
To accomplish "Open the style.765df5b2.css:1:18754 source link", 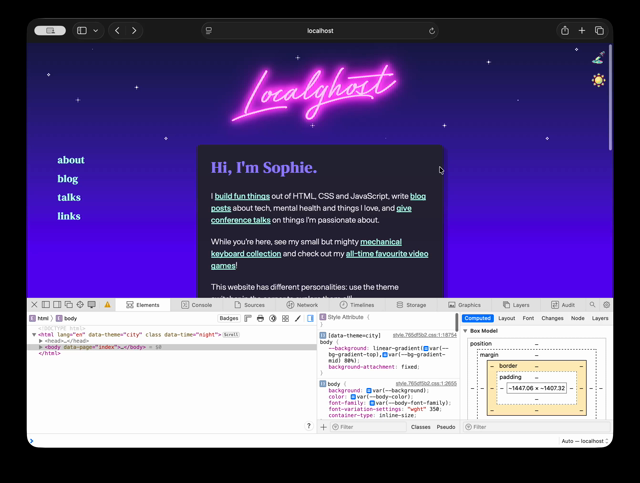I will pos(424,335).
